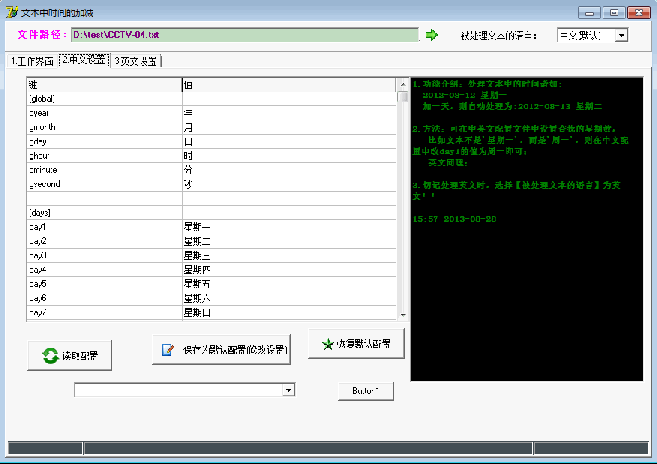
Task: Click the value cell 星期三
Action: click(x=289, y=256)
